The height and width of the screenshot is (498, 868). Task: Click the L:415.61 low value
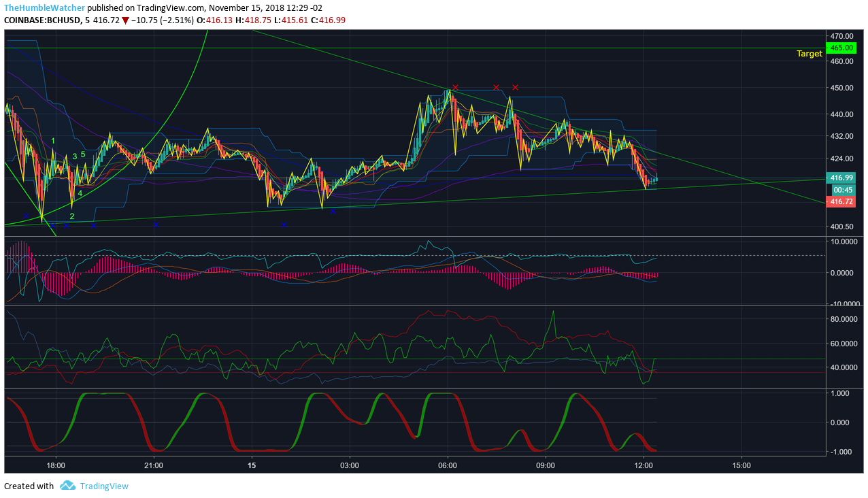(x=291, y=20)
